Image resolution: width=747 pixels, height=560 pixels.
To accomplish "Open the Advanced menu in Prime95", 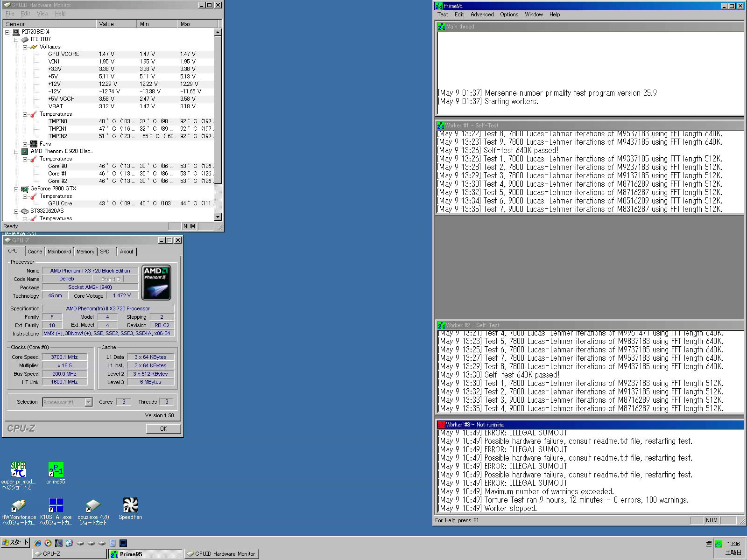I will click(x=482, y=14).
